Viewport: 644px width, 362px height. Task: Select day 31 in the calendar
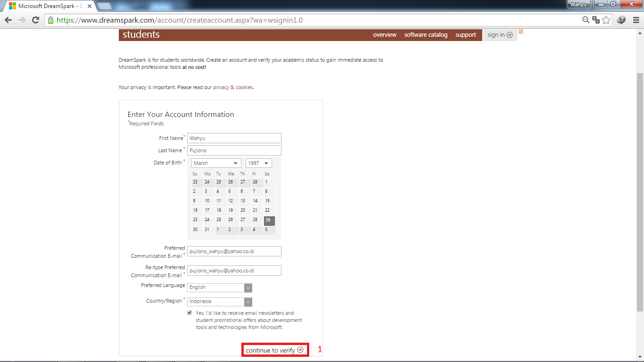(209, 230)
